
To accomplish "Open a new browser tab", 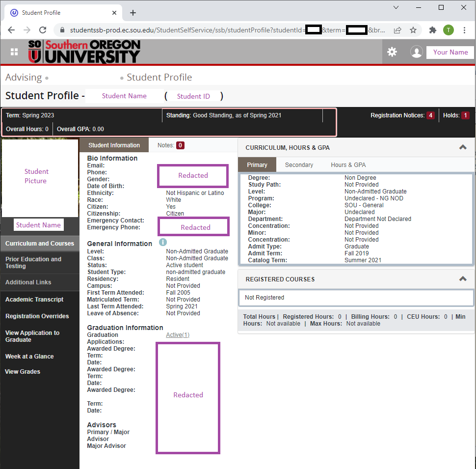I will coord(133,13).
